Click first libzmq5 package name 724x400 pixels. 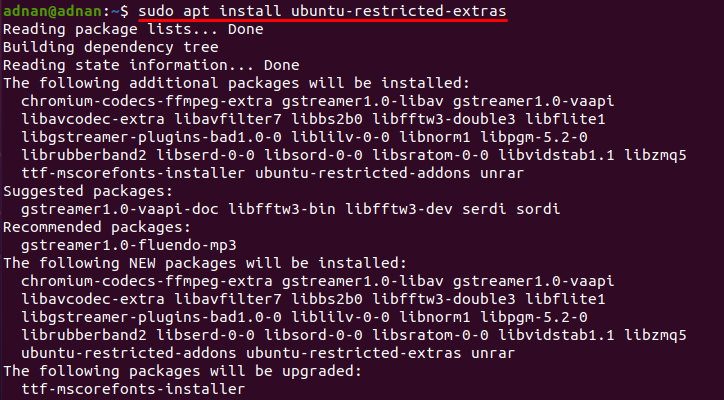point(655,155)
